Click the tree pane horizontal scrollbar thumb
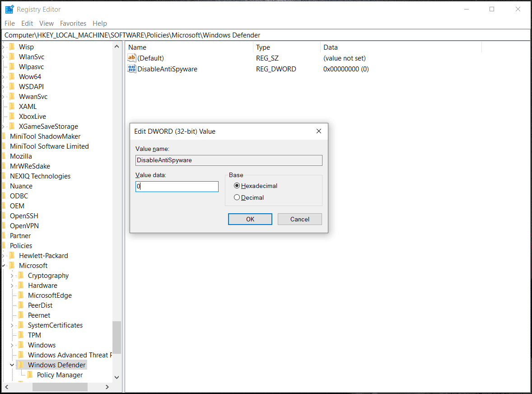The height and width of the screenshot is (394, 532). tap(60, 387)
